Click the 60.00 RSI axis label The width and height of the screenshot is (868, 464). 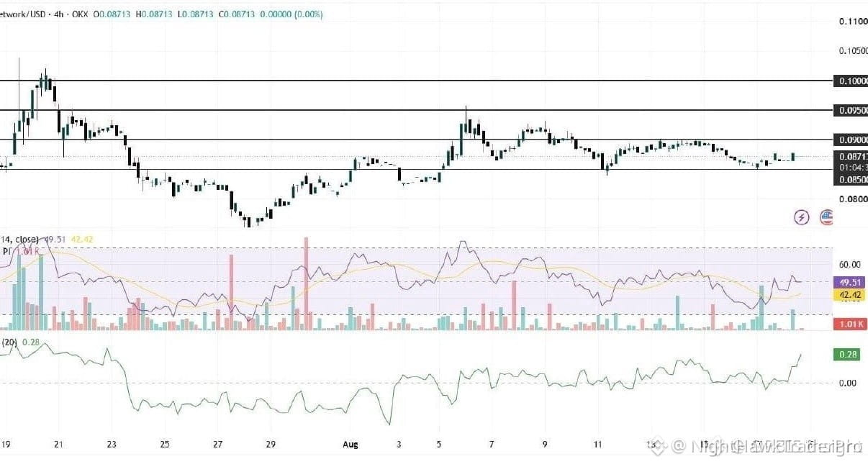[x=849, y=265]
